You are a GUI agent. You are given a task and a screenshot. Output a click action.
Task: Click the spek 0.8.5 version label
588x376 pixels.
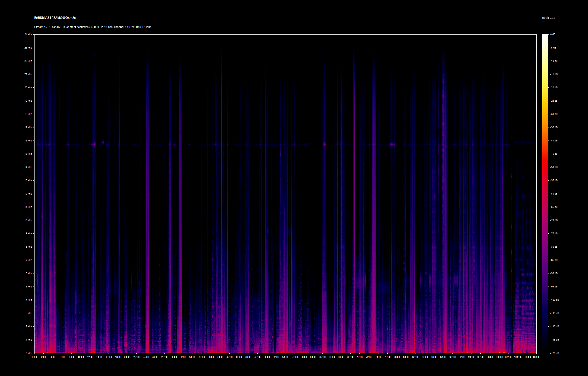click(x=548, y=18)
